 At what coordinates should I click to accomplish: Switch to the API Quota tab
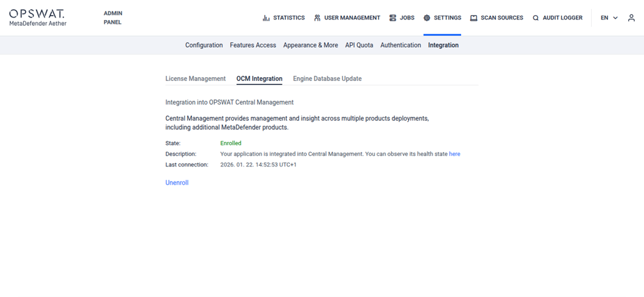click(x=359, y=45)
